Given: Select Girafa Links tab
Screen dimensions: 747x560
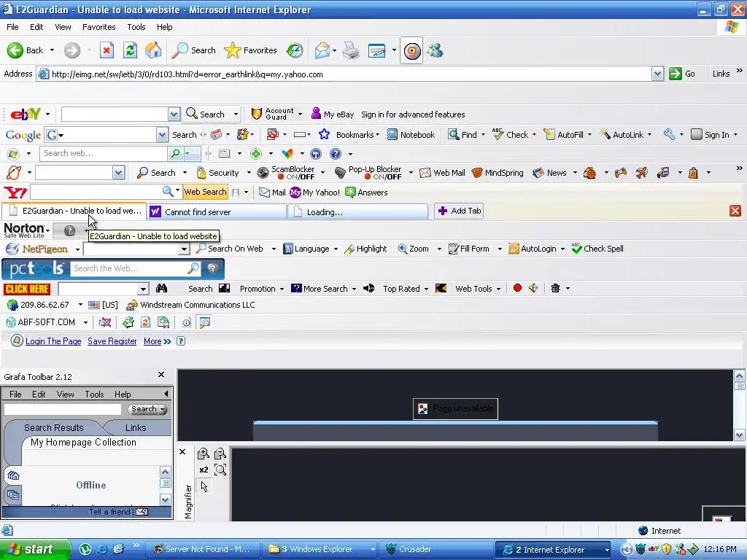Looking at the screenshot, I should tap(136, 427).
